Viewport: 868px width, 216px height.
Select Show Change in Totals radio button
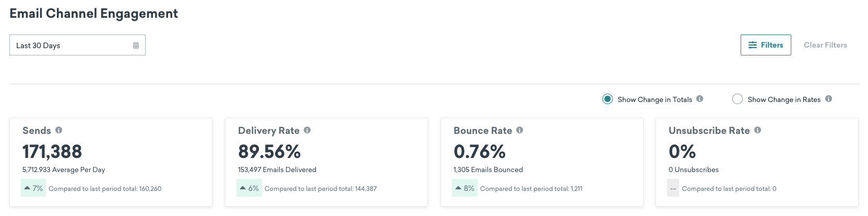coord(607,99)
